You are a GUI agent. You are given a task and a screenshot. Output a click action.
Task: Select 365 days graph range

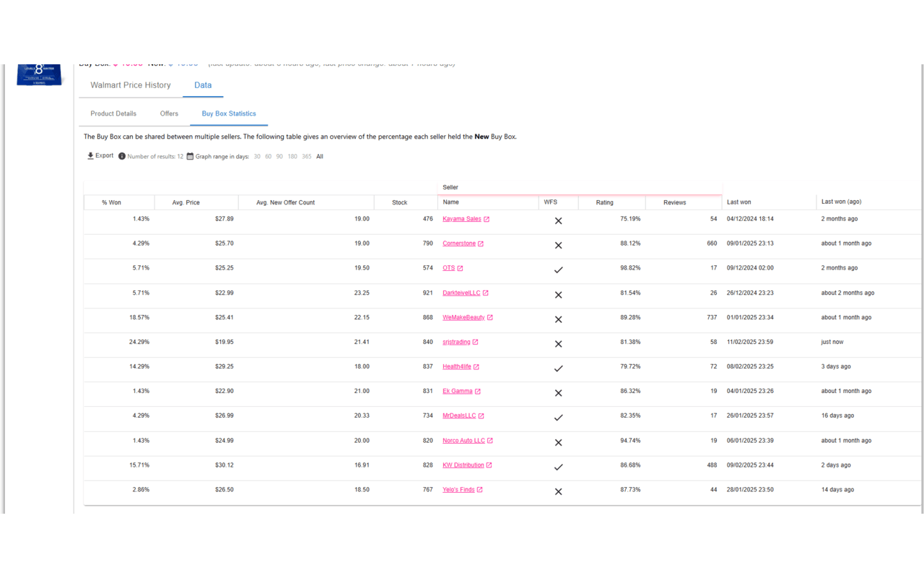[307, 157]
